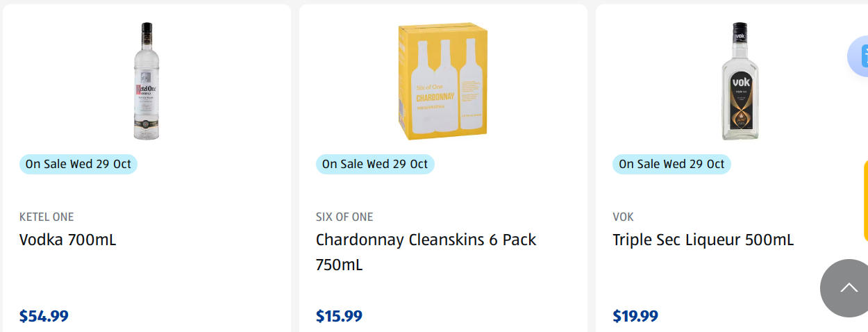The width and height of the screenshot is (868, 332).
Task: Open the yellow side tab on right edge
Action: click(x=865, y=201)
